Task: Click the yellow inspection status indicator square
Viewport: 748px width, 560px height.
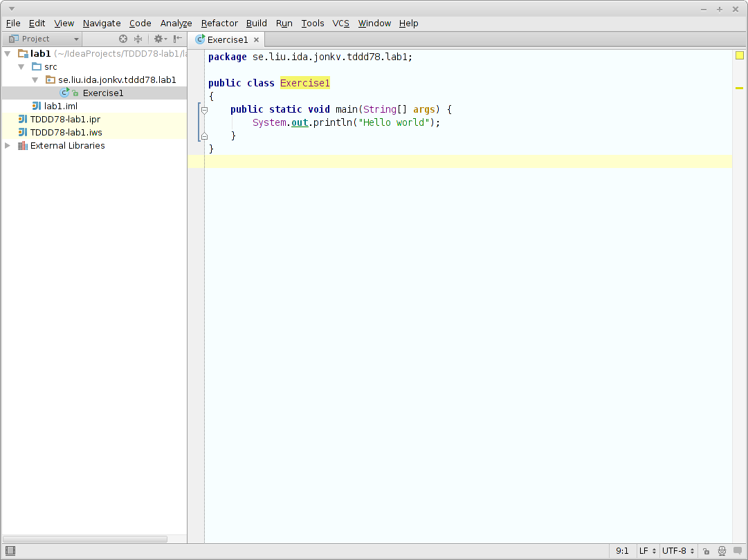Action: [739, 56]
